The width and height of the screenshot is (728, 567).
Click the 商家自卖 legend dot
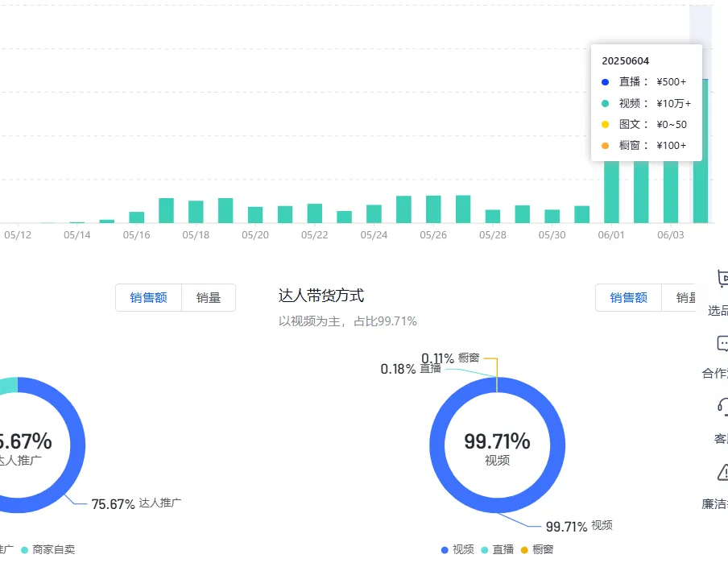coord(24,550)
